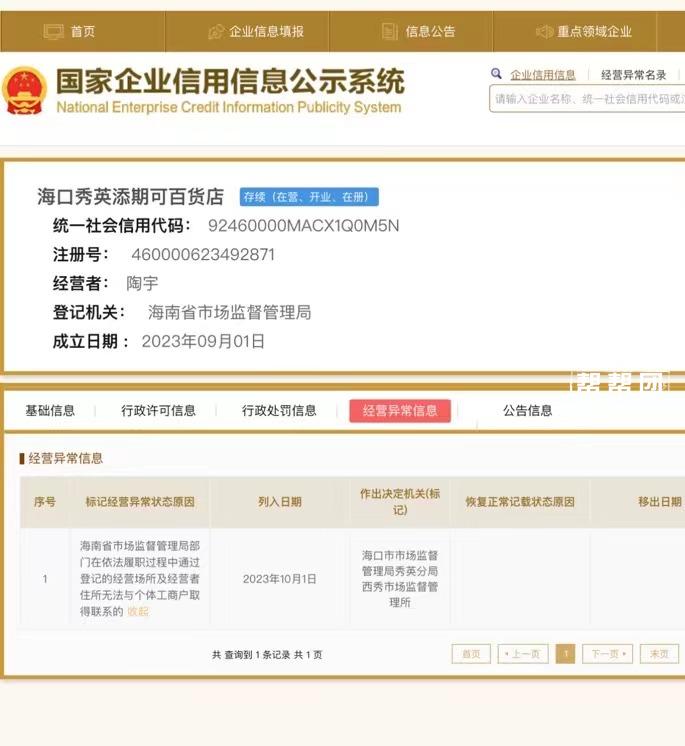Click the founding date 2023年09月01日

pos(203,342)
